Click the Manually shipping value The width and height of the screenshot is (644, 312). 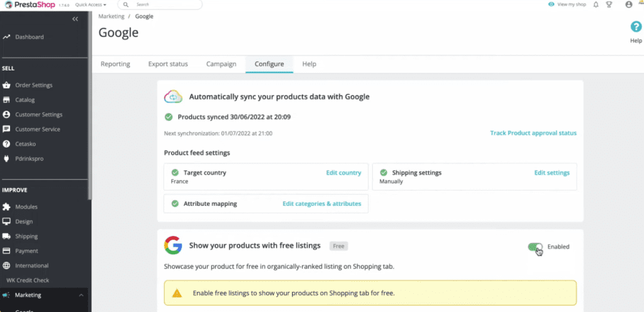click(x=391, y=181)
